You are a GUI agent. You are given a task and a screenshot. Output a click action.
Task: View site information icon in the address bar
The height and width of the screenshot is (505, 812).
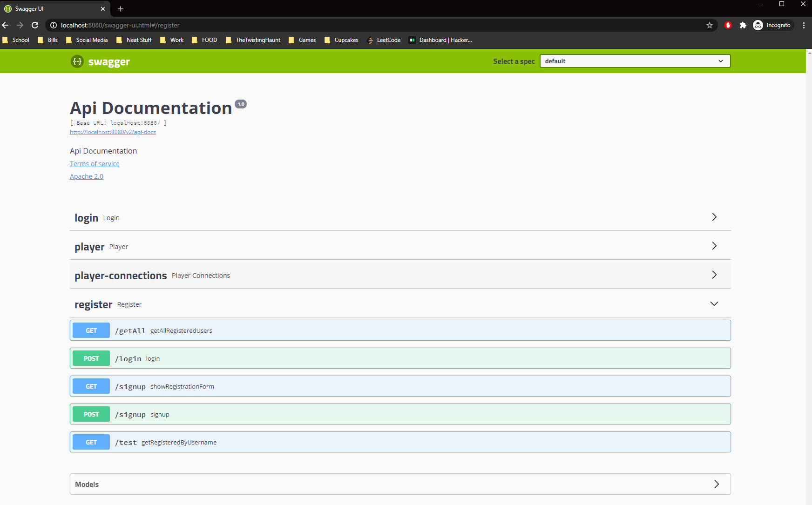pos(54,25)
